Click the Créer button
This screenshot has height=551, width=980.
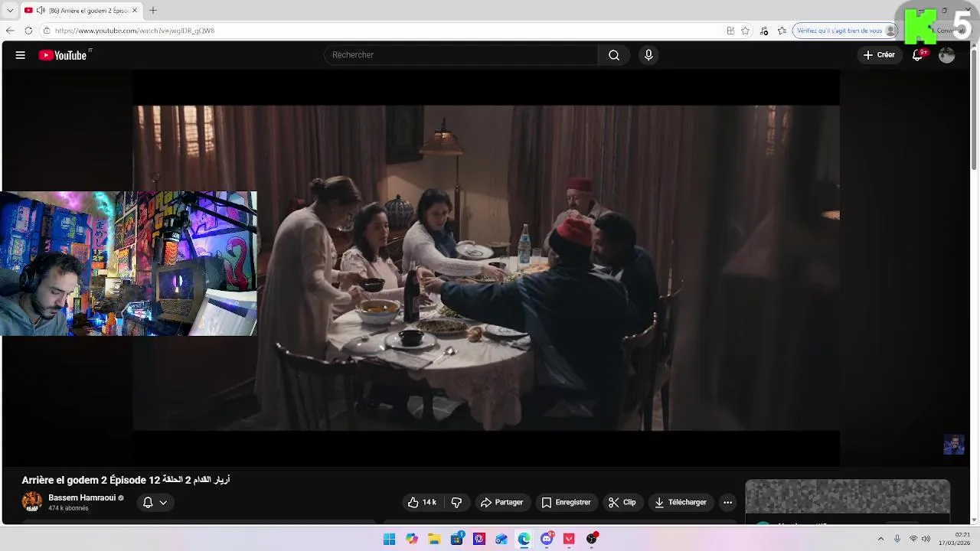[879, 55]
